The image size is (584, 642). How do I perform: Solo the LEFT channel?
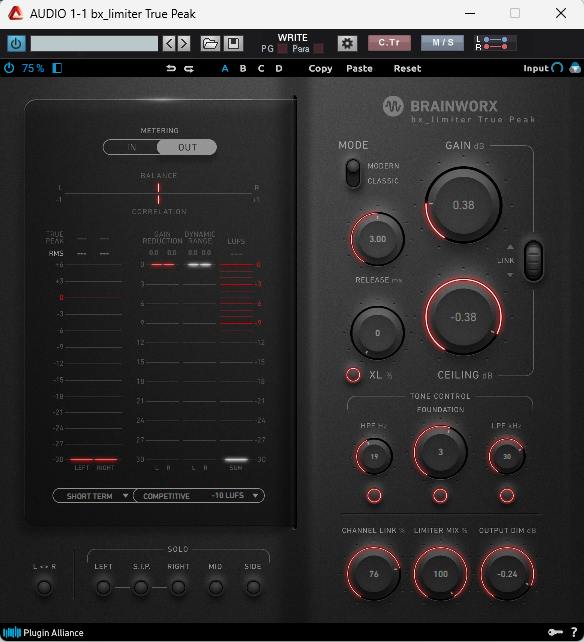[x=103, y=588]
